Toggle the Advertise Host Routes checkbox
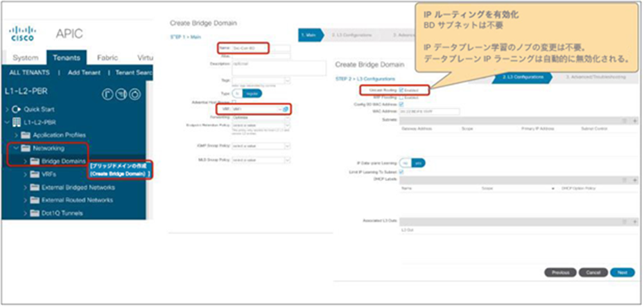This screenshot has height=307, width=644. [234, 101]
